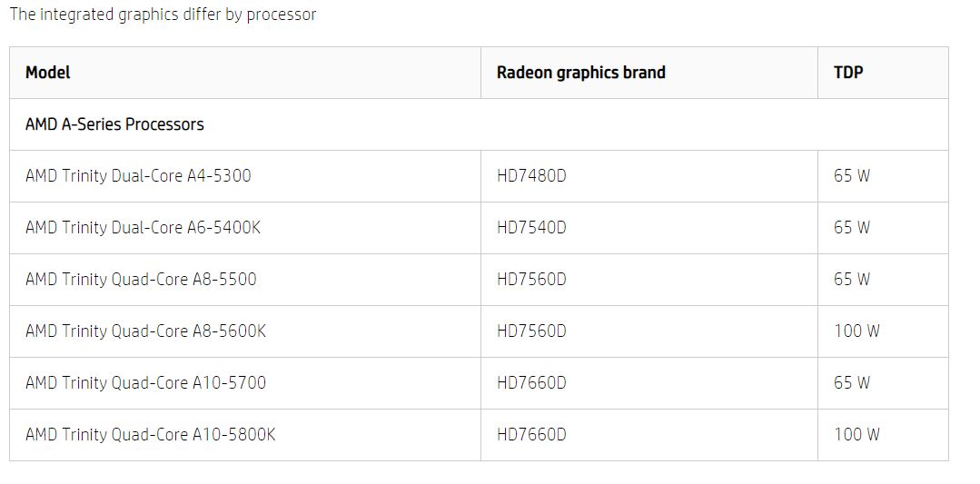
Task: Select the HD7540D graphics cell
Action: click(531, 228)
